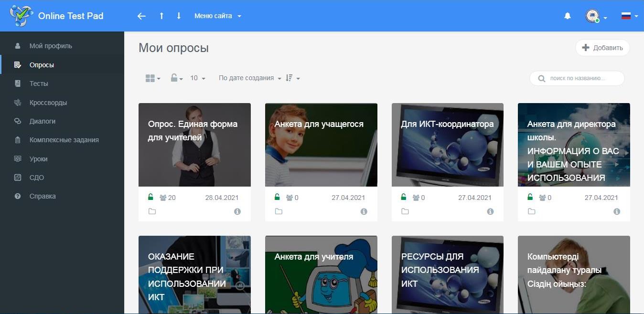Open notifications bell icon
The width and height of the screenshot is (644, 314).
point(568,16)
